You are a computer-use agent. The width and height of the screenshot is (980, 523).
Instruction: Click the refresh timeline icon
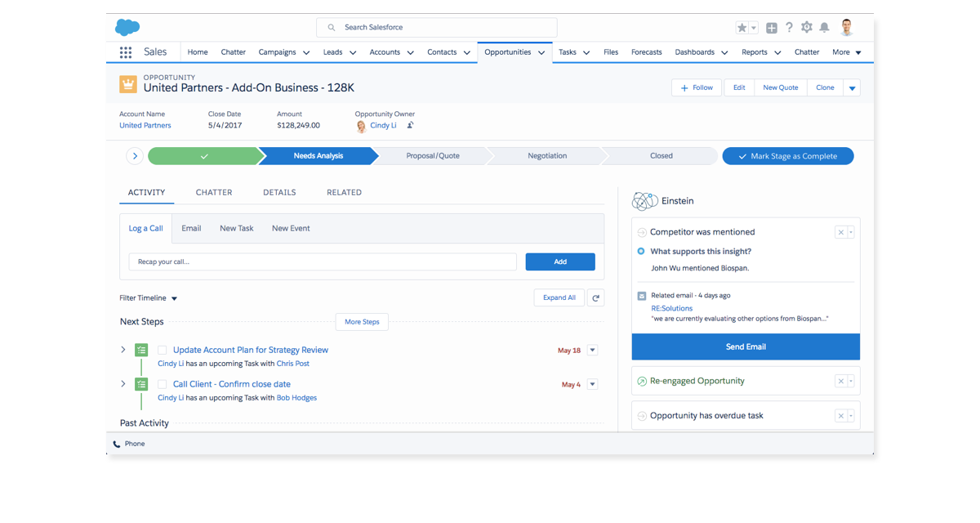pyautogui.click(x=595, y=298)
